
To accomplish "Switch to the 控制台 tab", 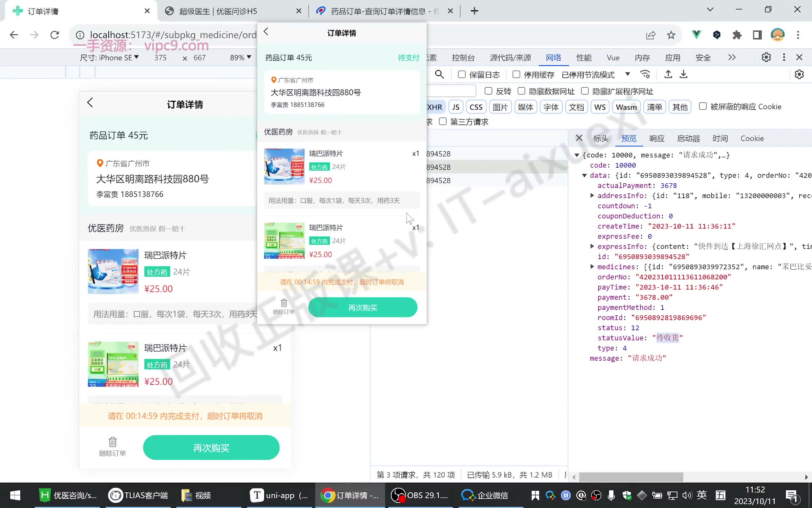I will point(463,58).
